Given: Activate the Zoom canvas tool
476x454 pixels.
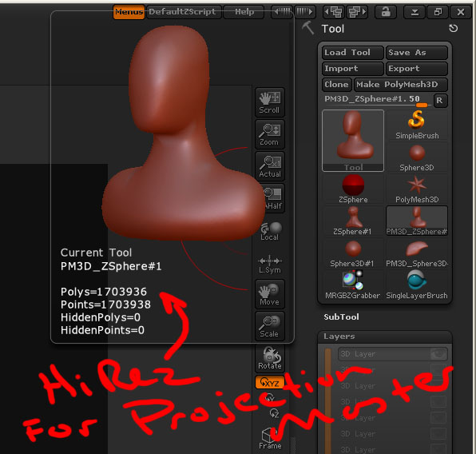Looking at the screenshot, I should (270, 134).
